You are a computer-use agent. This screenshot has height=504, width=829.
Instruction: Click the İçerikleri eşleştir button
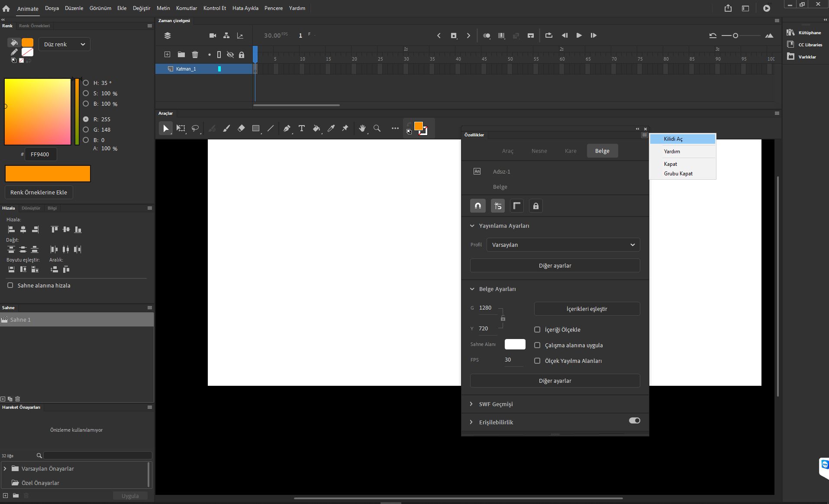[x=587, y=309]
